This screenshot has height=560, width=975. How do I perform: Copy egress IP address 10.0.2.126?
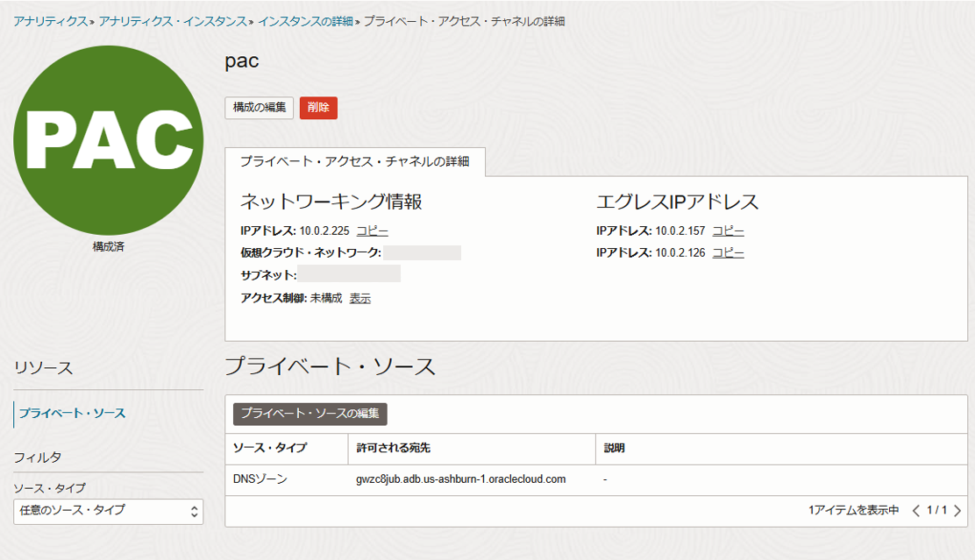[728, 253]
